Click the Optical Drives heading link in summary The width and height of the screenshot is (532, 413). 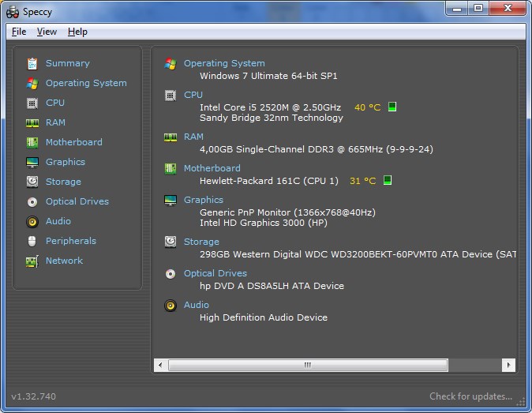click(215, 273)
